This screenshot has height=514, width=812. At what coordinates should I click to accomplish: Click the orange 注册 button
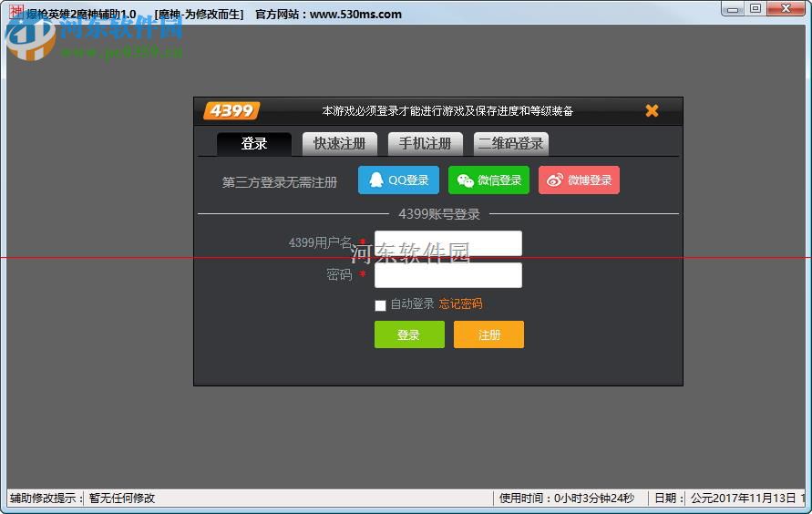(x=488, y=334)
